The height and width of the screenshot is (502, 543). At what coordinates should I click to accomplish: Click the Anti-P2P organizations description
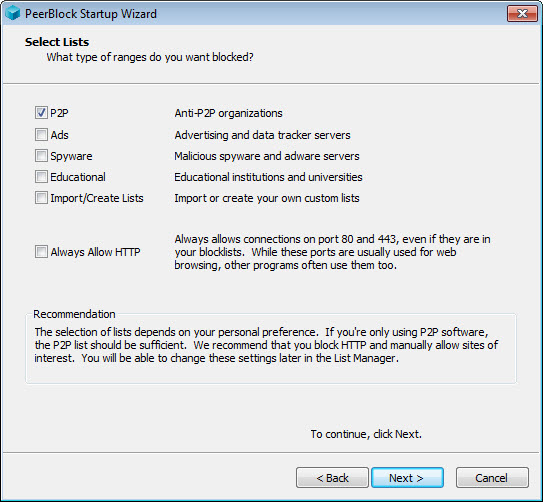229,113
